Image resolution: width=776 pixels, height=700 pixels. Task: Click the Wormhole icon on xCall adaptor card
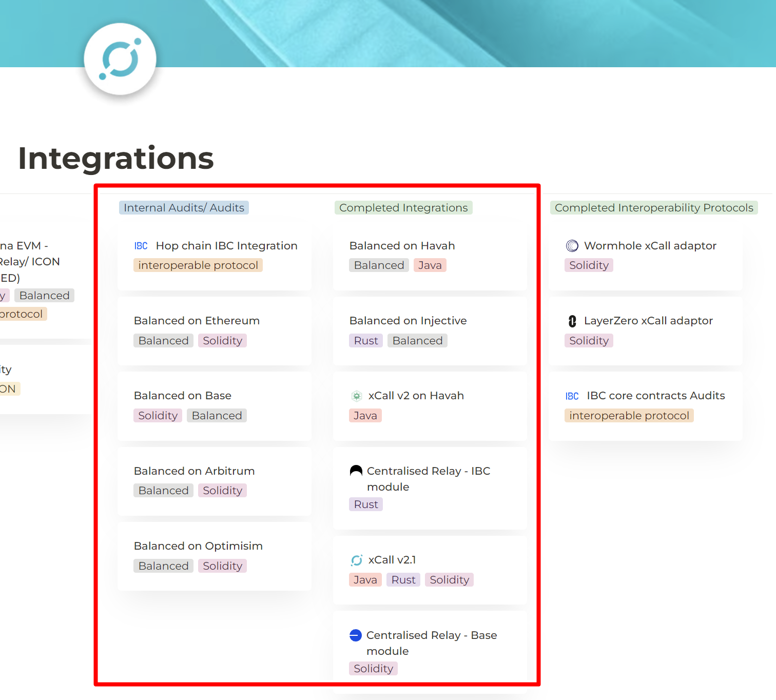click(x=572, y=246)
